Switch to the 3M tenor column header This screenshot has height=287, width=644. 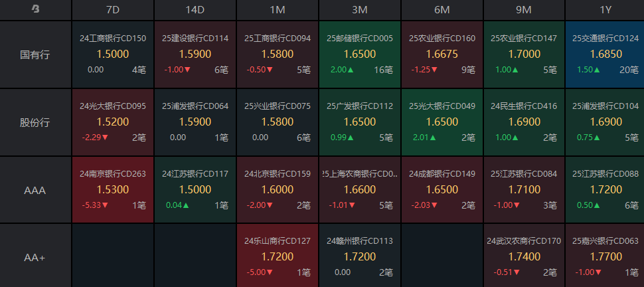360,10
